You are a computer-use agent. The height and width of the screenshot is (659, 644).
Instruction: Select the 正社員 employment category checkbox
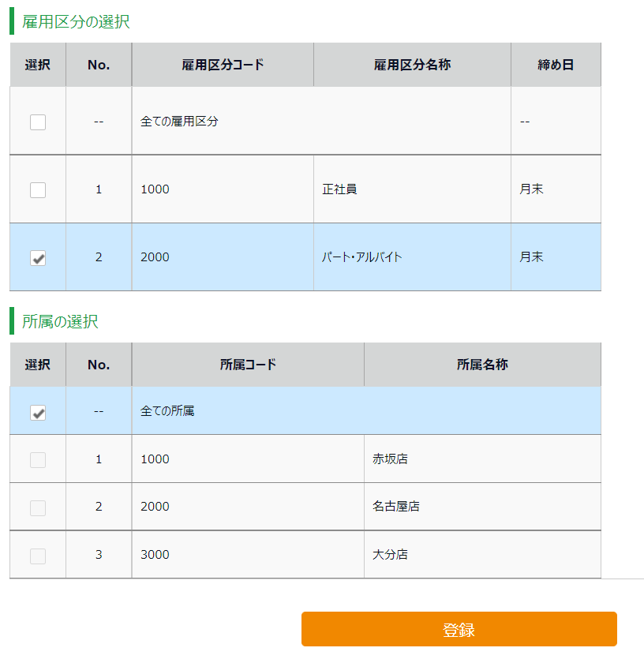pos(38,190)
